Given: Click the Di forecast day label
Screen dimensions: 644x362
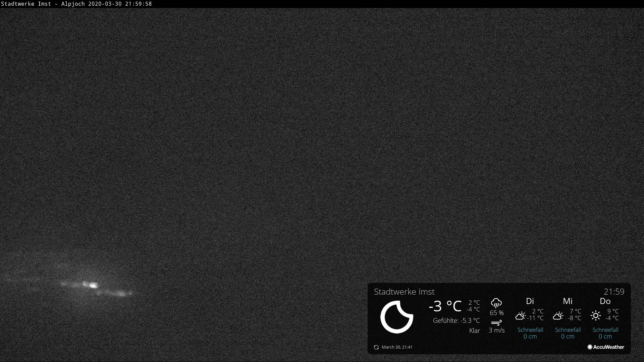Looking at the screenshot, I should click(530, 301).
